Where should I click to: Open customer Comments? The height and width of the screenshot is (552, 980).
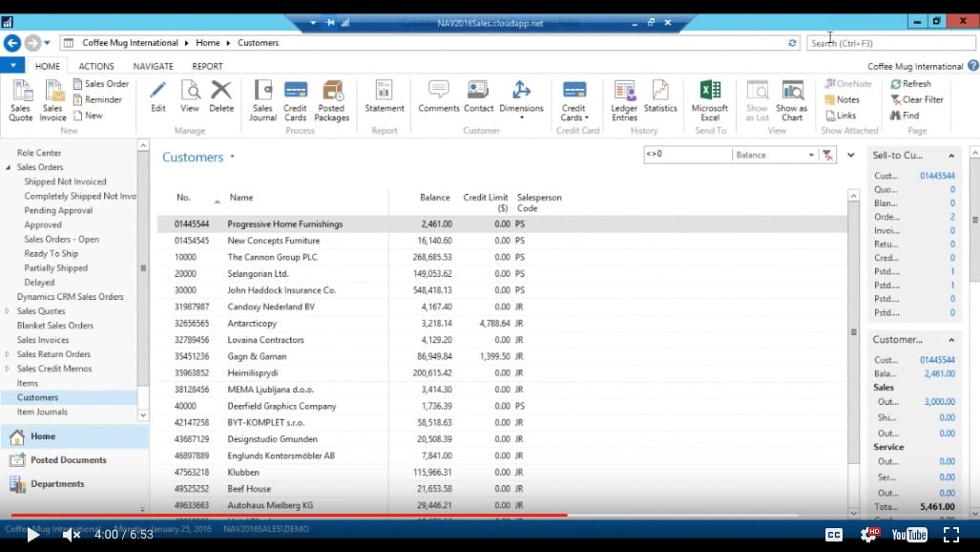point(438,96)
